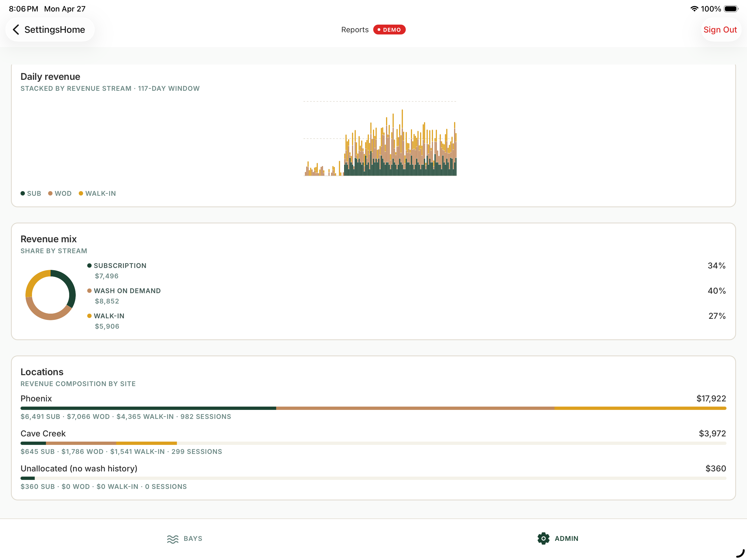Click the 27% walk-in share

click(x=717, y=316)
